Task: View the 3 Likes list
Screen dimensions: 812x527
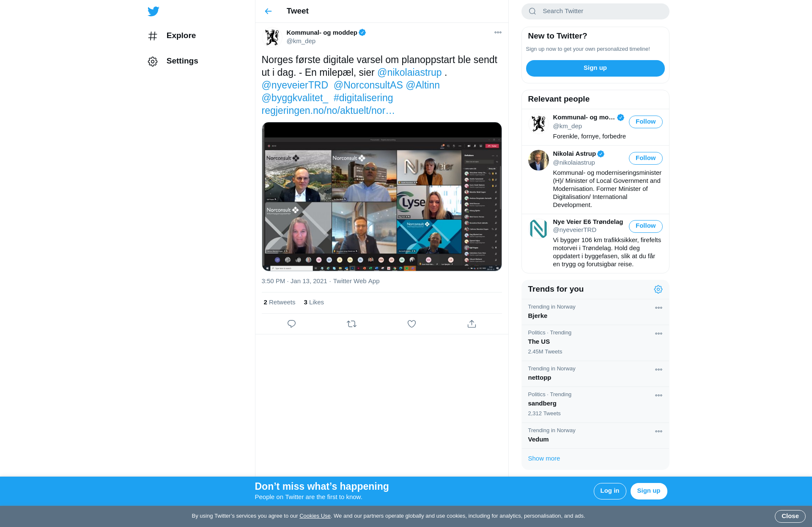Action: point(313,302)
